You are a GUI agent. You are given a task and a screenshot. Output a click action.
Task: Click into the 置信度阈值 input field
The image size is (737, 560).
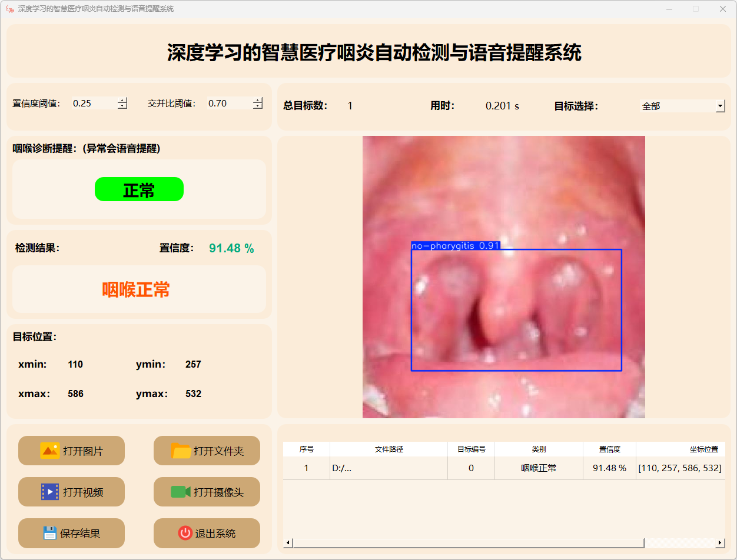click(x=93, y=104)
